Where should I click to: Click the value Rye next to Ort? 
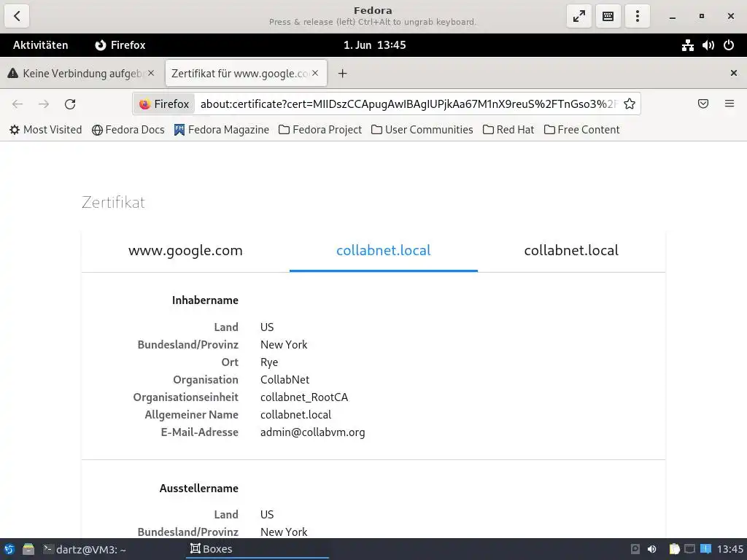[x=269, y=362]
